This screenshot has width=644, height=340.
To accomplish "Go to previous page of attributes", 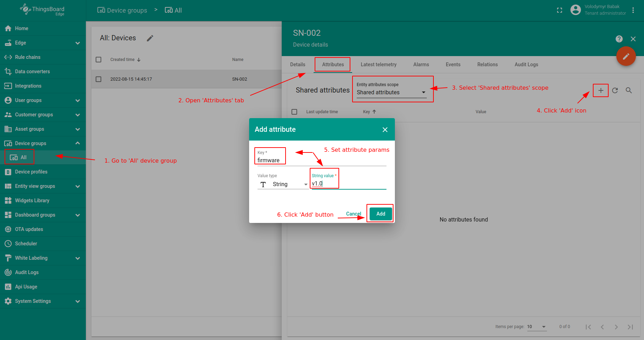I will click(602, 327).
